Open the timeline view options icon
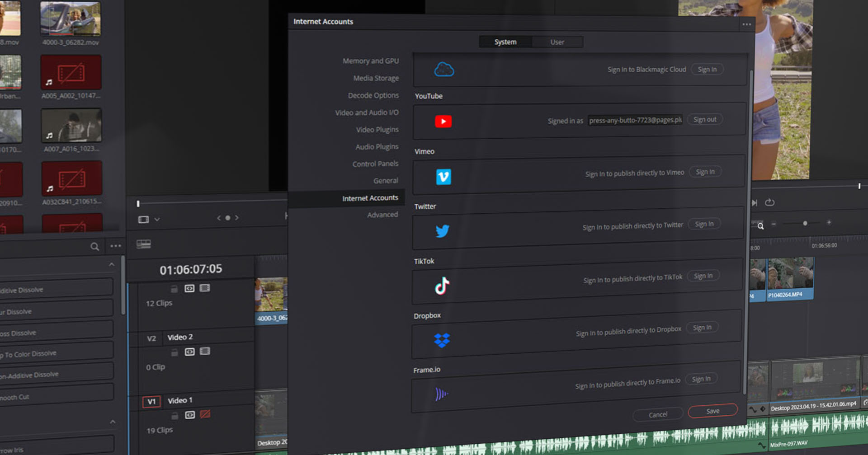Image resolution: width=868 pixels, height=455 pixels. (x=143, y=244)
